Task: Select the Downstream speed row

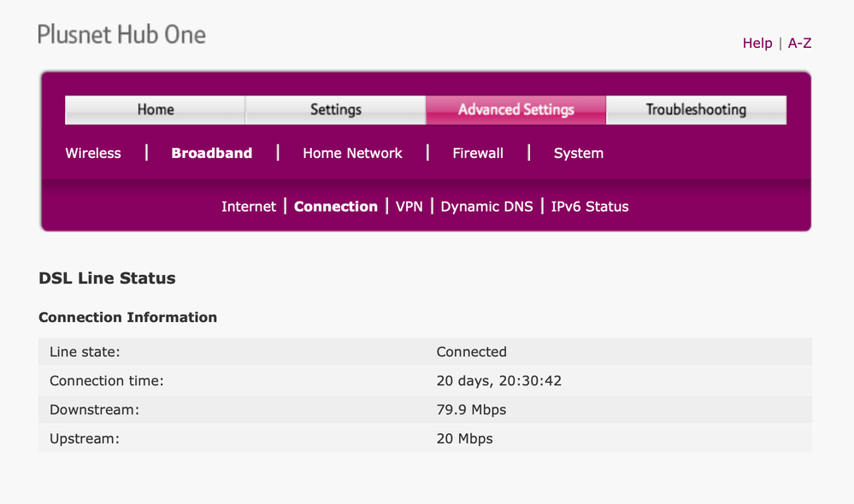Action: (427, 409)
